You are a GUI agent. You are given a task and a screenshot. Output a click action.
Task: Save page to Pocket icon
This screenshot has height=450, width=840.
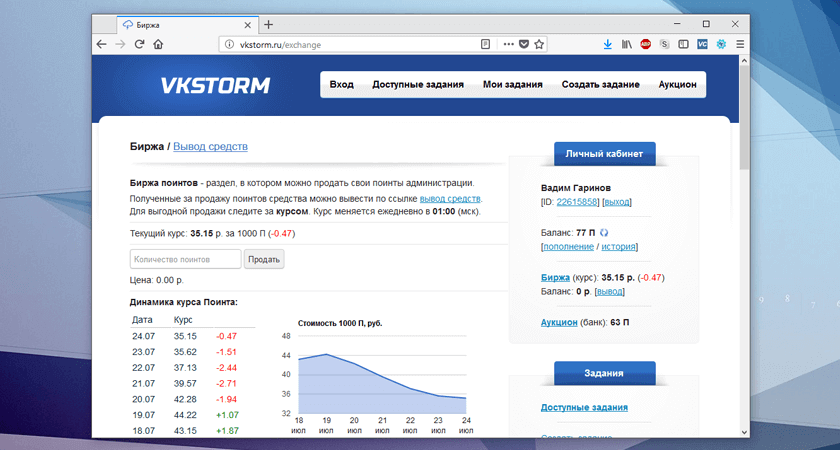point(524,44)
